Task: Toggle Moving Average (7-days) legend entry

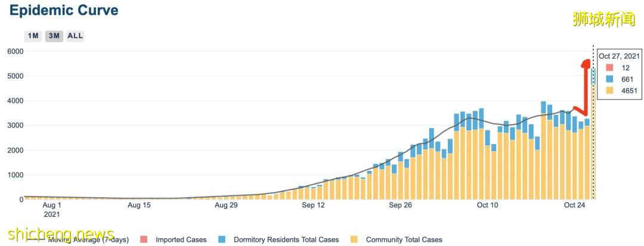Action: 88,239
